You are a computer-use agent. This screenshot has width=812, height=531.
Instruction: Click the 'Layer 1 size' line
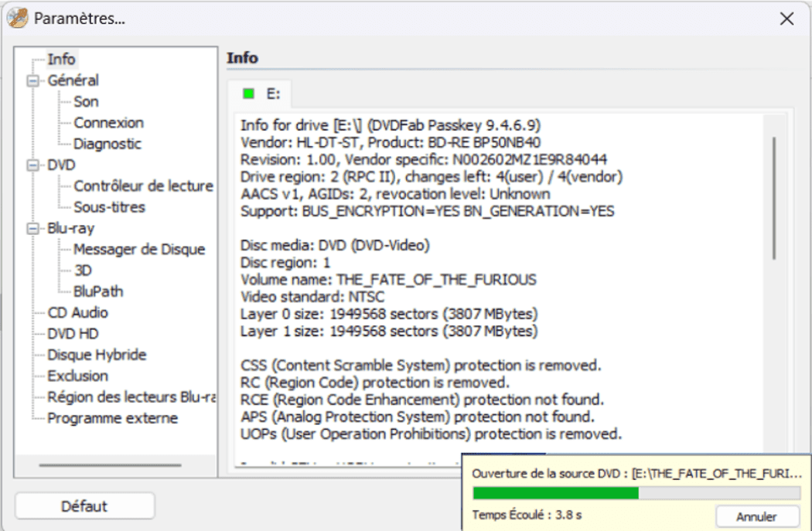point(389,331)
